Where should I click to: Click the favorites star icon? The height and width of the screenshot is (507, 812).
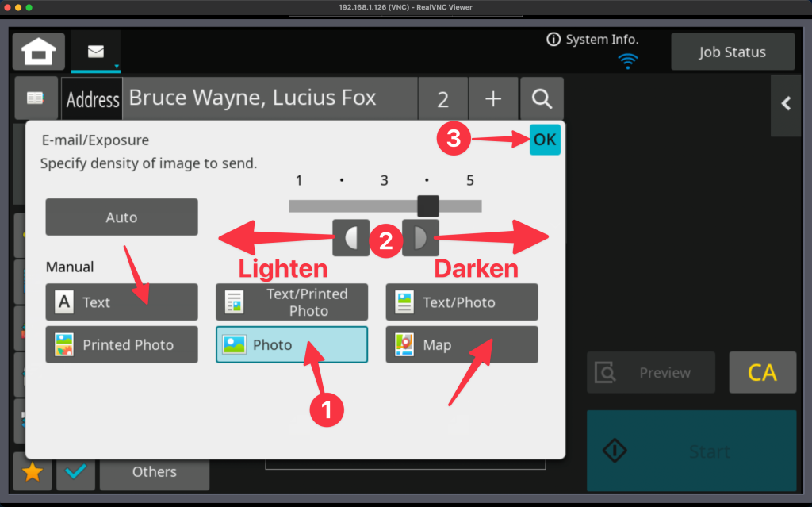pyautogui.click(x=33, y=472)
